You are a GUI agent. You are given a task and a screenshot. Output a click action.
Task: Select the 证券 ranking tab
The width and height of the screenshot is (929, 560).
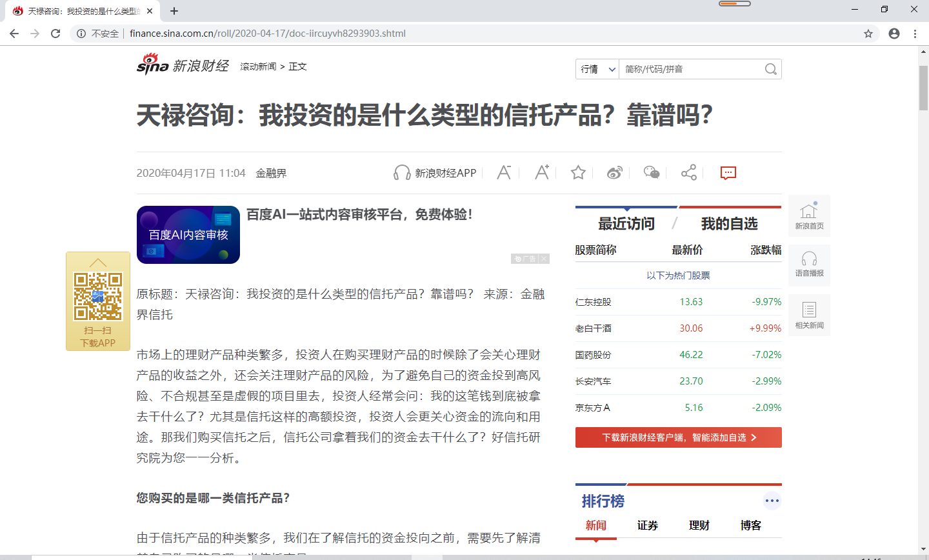click(648, 525)
